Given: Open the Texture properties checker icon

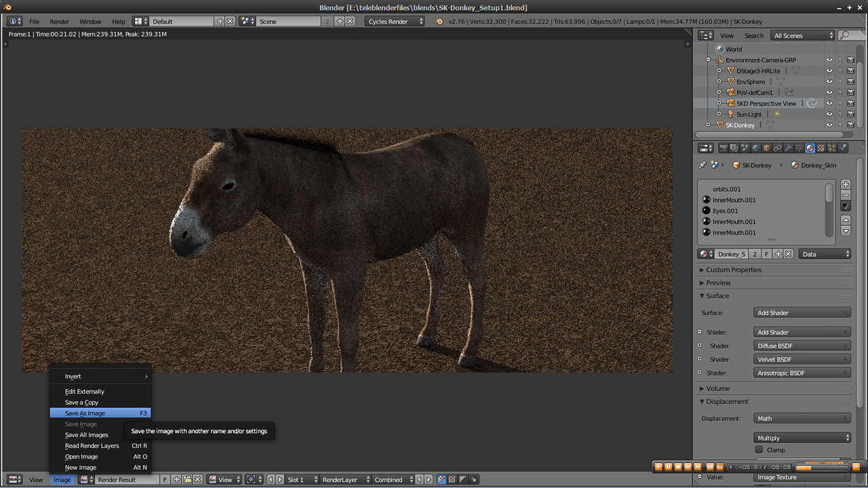Looking at the screenshot, I should pos(821,148).
